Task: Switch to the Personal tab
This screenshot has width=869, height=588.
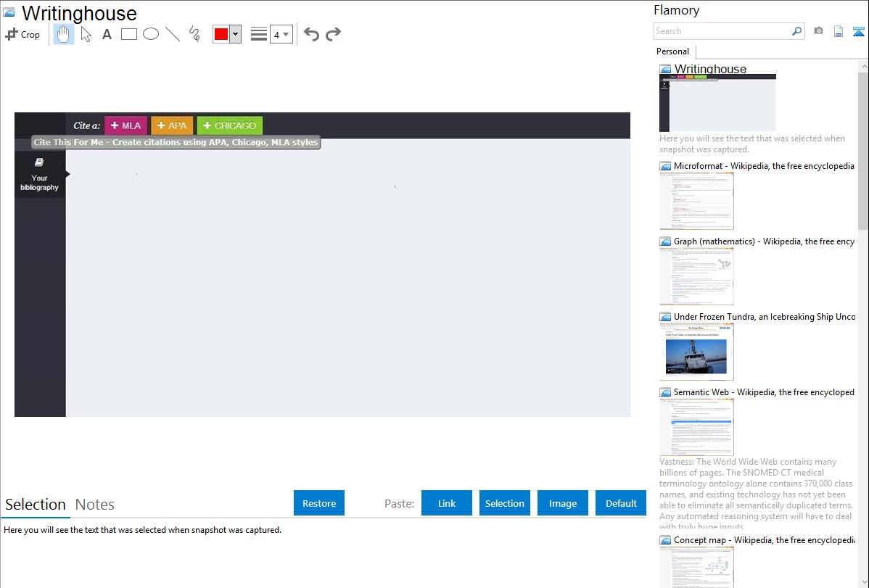Action: tap(673, 51)
